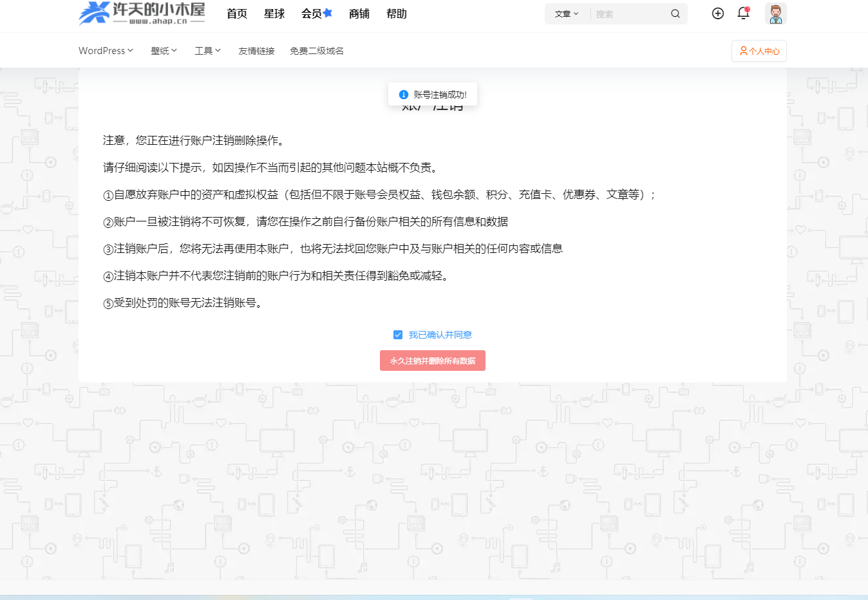Click the site logo 许天的小木屋
The height and width of the screenshot is (600, 868).
coord(142,13)
